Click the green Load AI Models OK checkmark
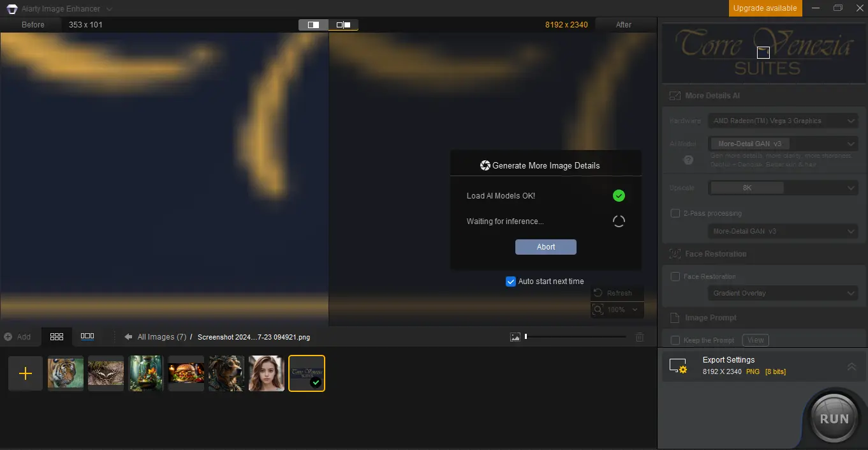The height and width of the screenshot is (450, 868). [619, 196]
